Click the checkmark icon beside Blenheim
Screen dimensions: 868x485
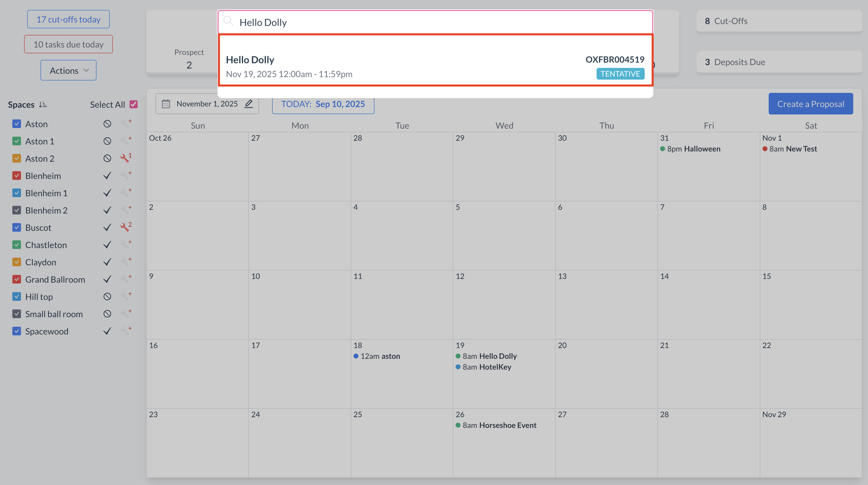107,176
